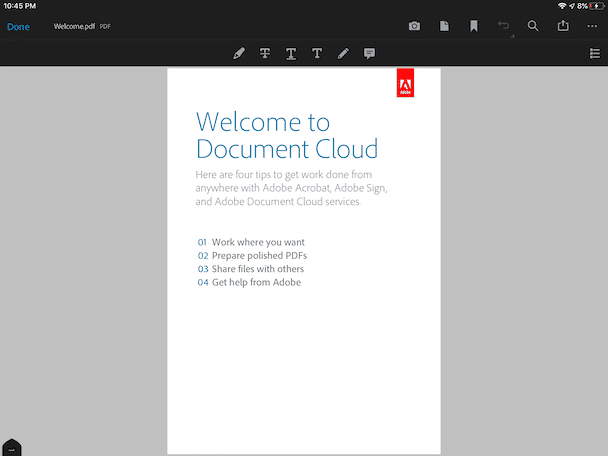Viewport: 608px width, 456px height.
Task: Click the Adobe logo on the page
Action: pyautogui.click(x=405, y=83)
